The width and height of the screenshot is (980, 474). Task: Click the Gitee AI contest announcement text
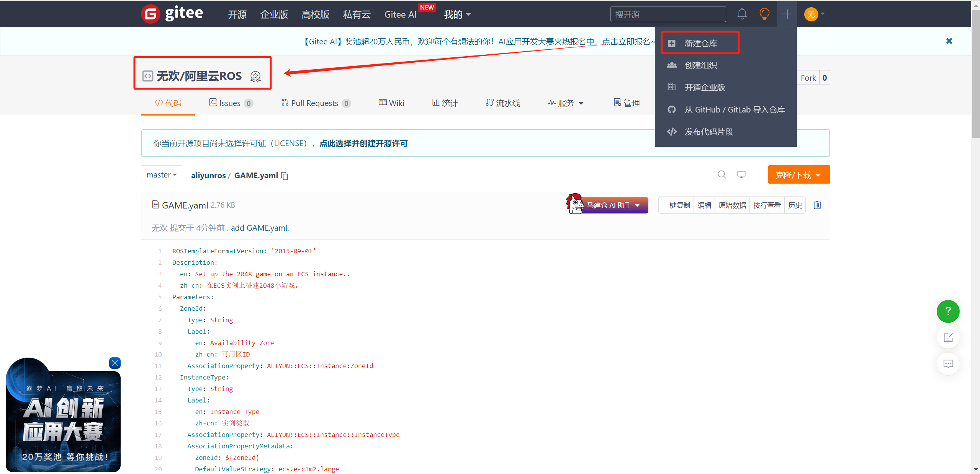click(479, 41)
